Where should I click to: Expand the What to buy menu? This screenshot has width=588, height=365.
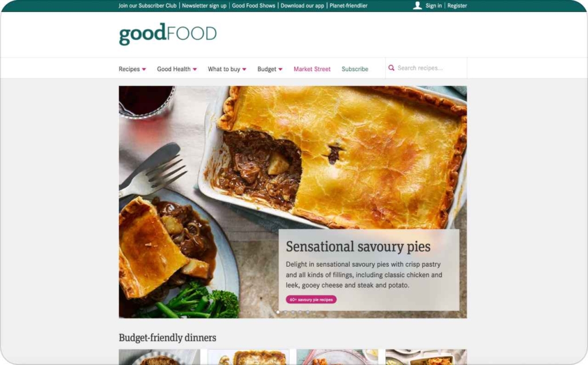(x=227, y=69)
